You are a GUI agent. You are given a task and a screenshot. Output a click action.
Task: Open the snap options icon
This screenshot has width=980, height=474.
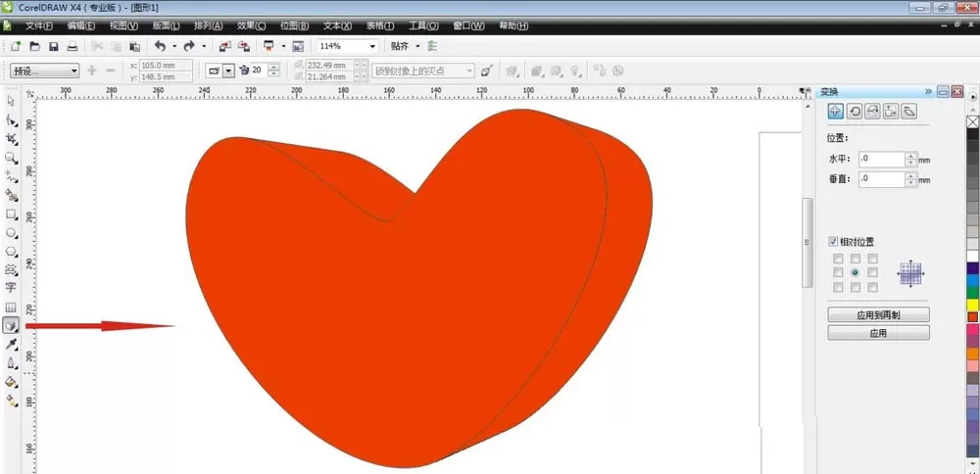432,46
